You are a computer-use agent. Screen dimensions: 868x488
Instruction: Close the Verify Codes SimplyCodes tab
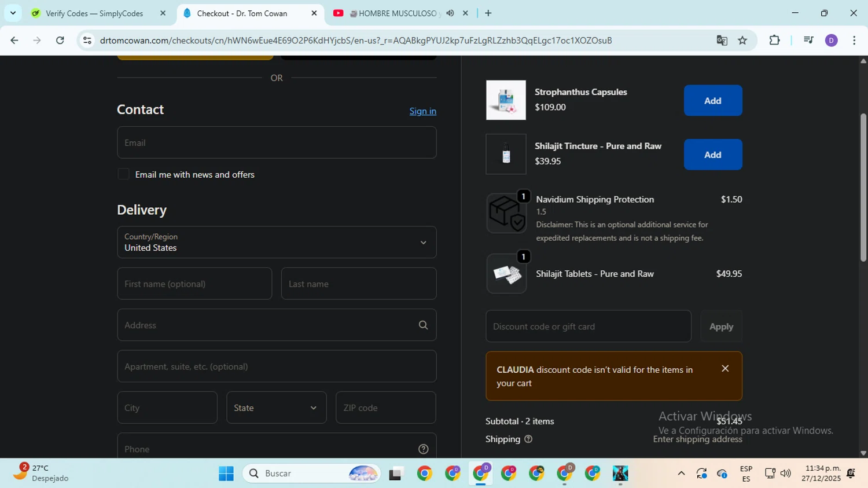click(163, 13)
